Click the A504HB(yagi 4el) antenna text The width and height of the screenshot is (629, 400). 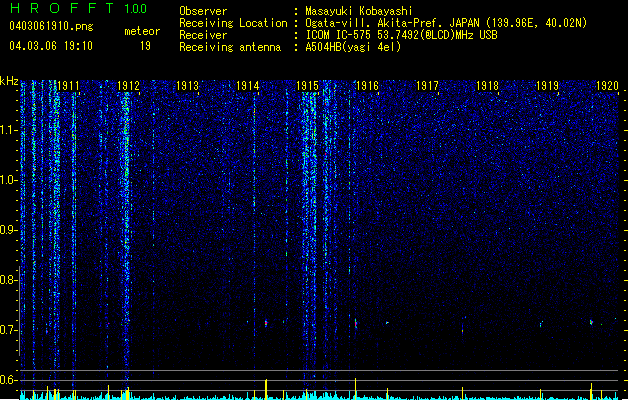(353, 47)
